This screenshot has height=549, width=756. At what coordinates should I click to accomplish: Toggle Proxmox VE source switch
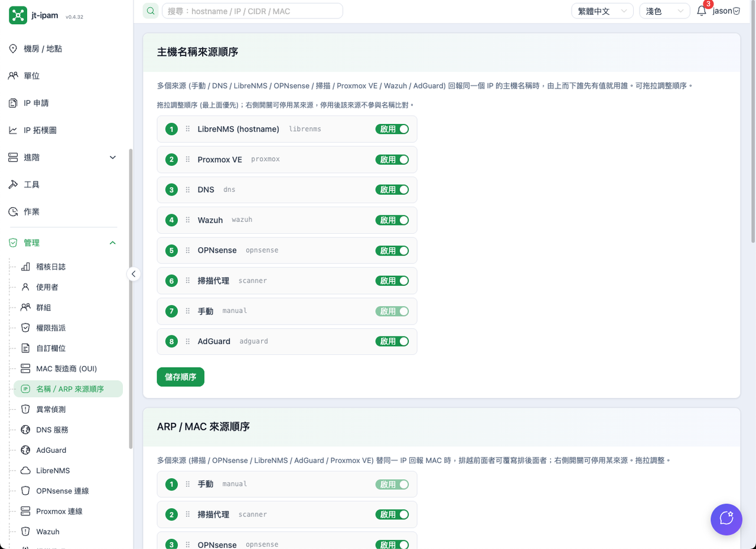(392, 159)
